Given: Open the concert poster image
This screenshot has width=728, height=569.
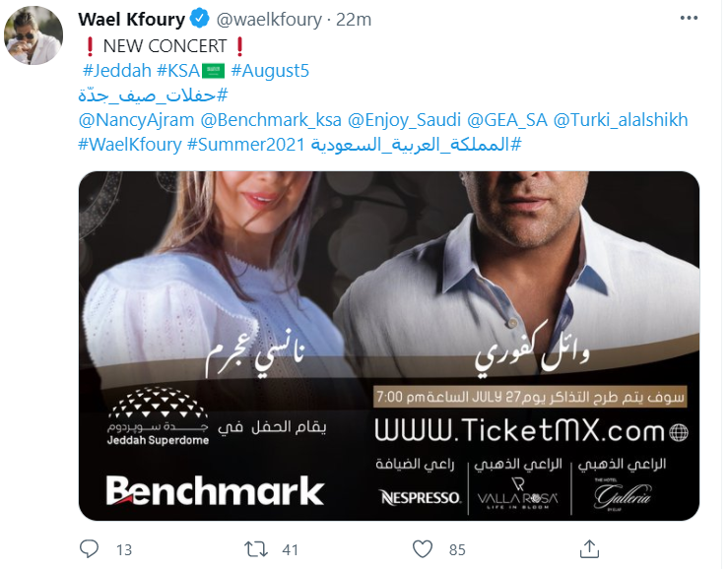Looking at the screenshot, I should pos(389,346).
